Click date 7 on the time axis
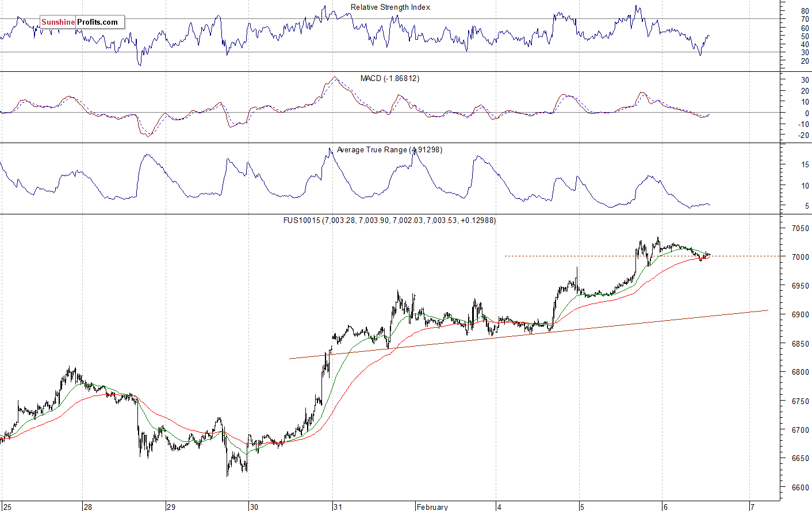Image resolution: width=812 pixels, height=511 pixels. click(x=752, y=507)
